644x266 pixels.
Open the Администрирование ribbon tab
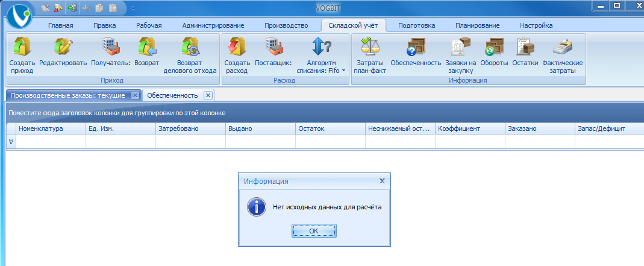coord(213,25)
